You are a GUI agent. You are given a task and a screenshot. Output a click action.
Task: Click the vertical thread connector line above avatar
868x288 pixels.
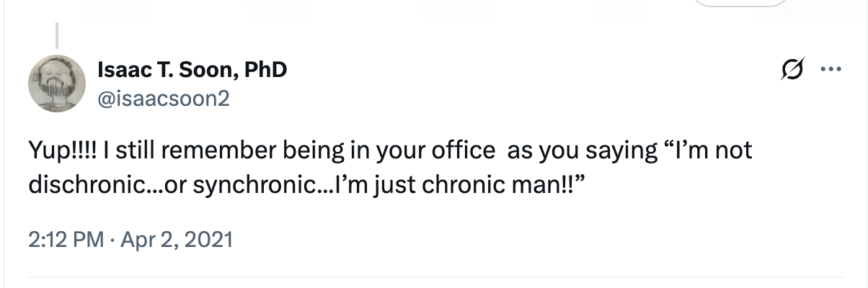(57, 33)
